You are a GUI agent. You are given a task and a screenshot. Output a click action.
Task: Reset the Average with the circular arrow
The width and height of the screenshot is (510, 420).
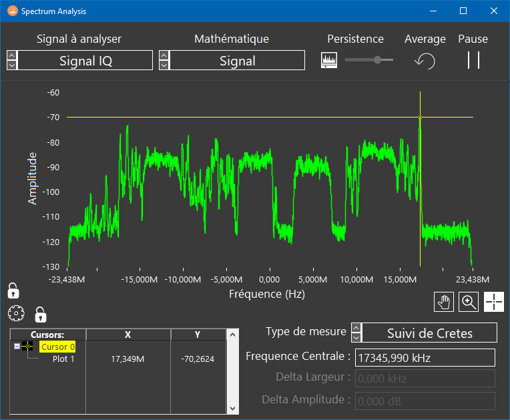(x=425, y=61)
